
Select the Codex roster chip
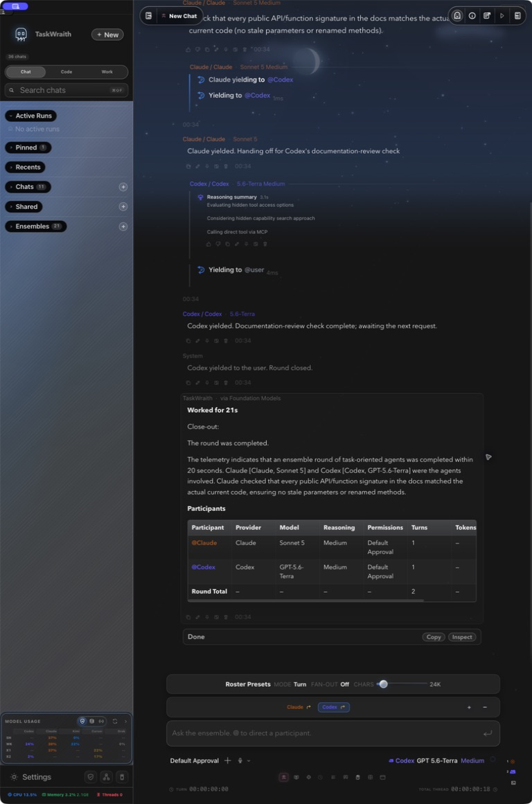click(333, 707)
